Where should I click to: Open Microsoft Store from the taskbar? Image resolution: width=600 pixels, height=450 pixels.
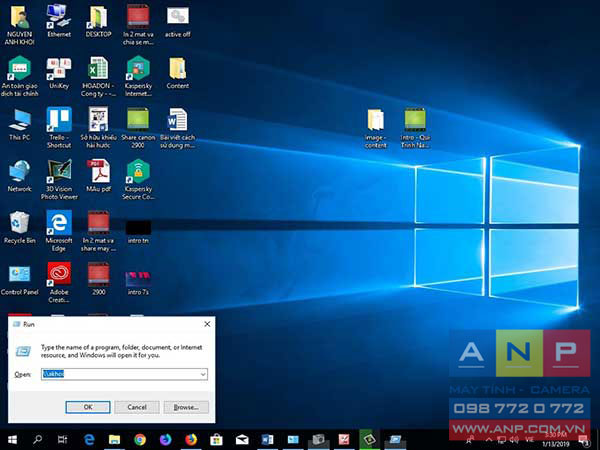coord(216,440)
